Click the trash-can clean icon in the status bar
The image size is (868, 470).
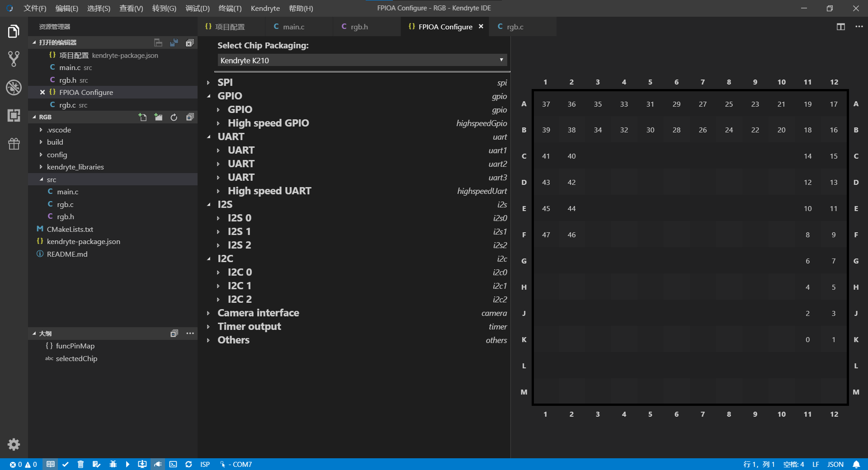pyautogui.click(x=80, y=464)
